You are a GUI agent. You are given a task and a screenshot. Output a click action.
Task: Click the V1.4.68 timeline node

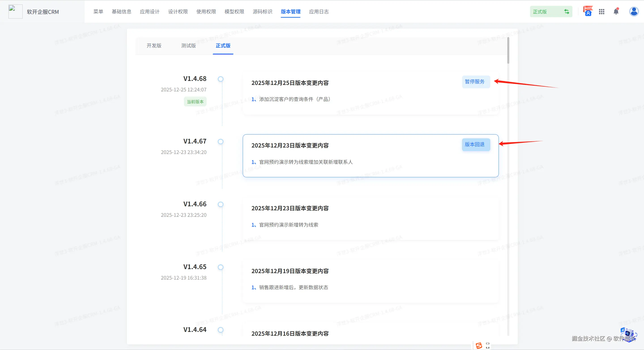click(220, 79)
